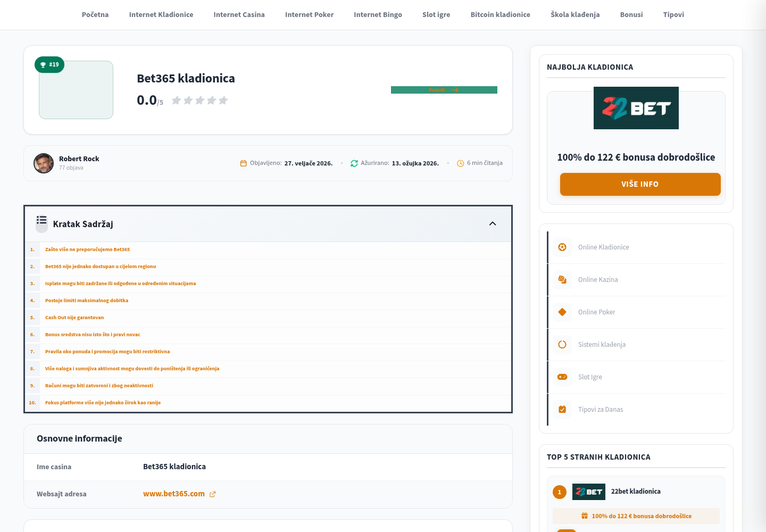766x532 pixels.
Task: Click the refresh icon beside Ažurirano
Action: click(x=354, y=163)
